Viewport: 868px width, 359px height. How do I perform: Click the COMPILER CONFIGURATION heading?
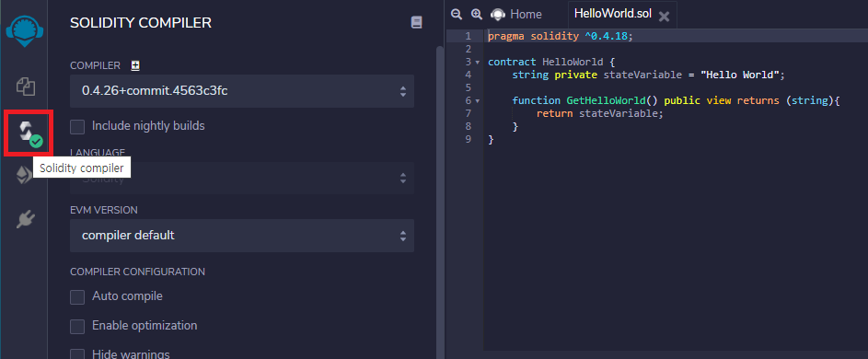[137, 272]
